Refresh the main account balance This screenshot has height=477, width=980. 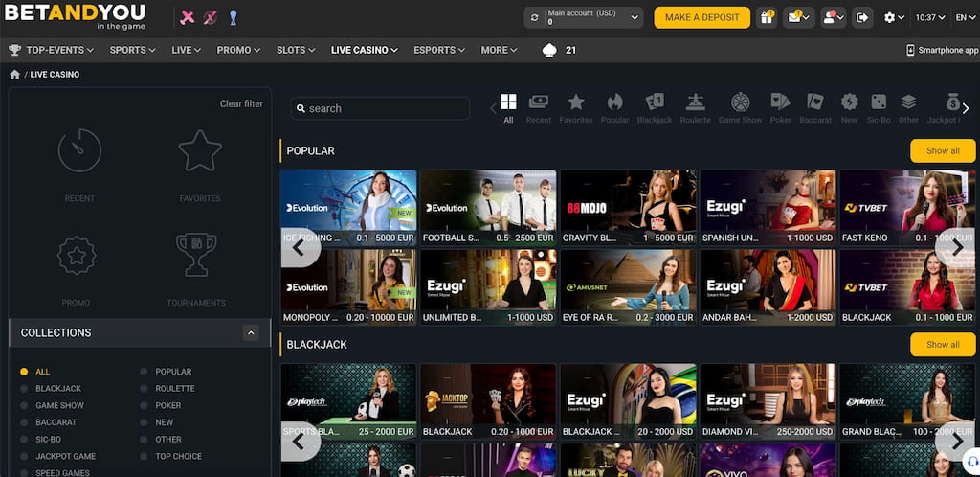tap(534, 17)
